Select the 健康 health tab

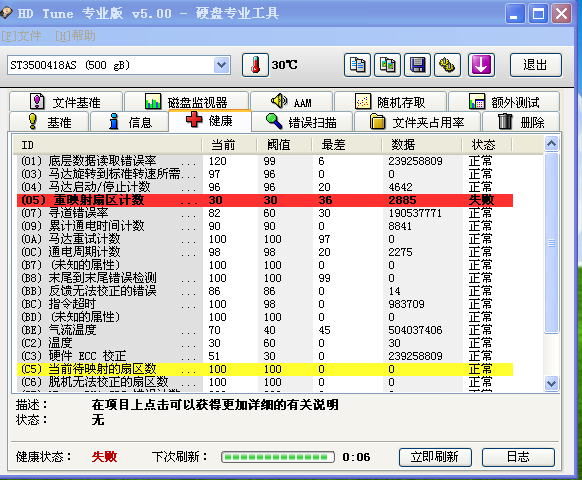click(x=210, y=121)
